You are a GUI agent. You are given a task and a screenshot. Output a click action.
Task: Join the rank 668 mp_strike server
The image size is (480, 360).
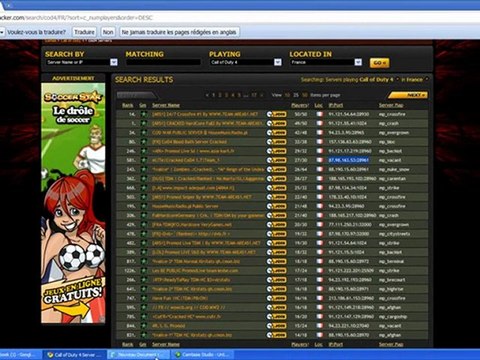click(x=276, y=188)
